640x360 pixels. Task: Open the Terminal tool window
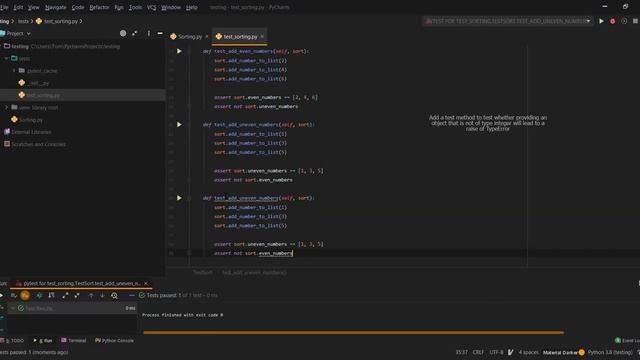click(x=73, y=340)
